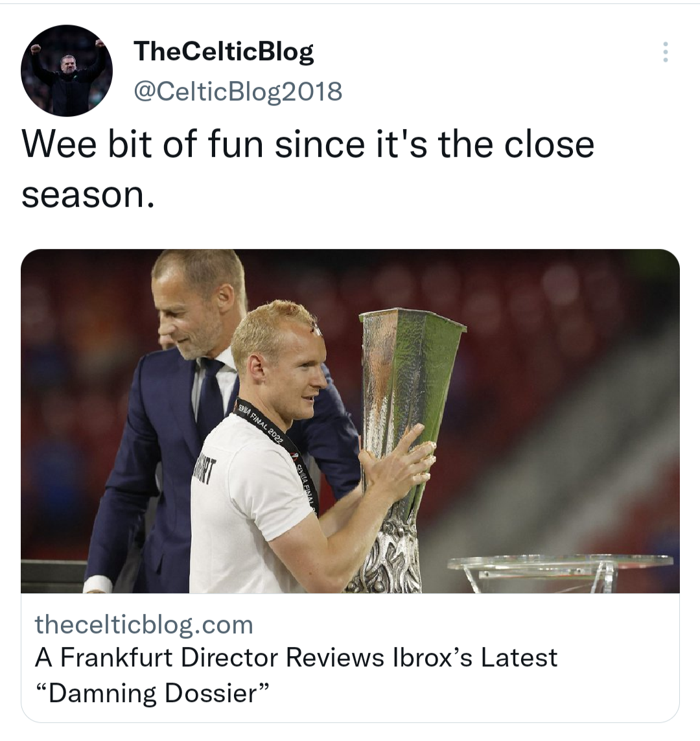Screen dimensions: 700x741
Task: Visit thecelticblog.com domain link
Action: [144, 625]
